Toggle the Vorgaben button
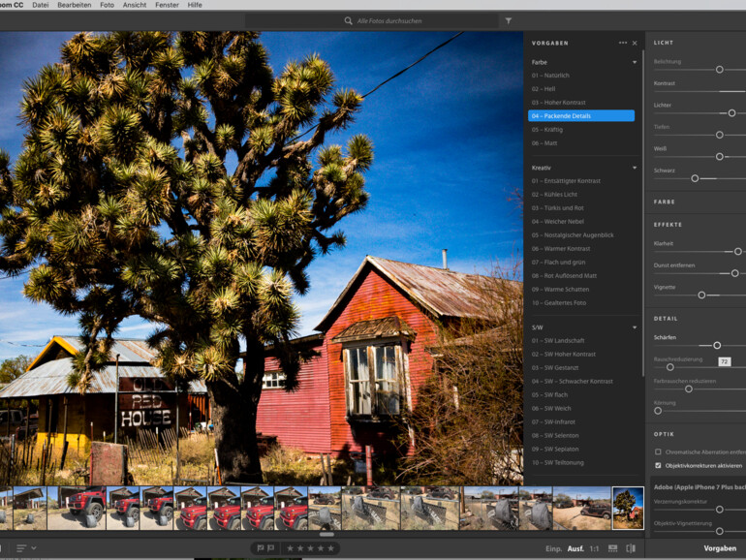Viewport: 746px width, 560px height. [720, 548]
